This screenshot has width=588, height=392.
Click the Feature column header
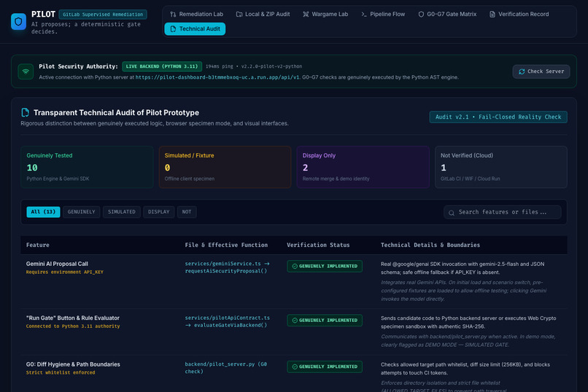[x=37, y=246]
